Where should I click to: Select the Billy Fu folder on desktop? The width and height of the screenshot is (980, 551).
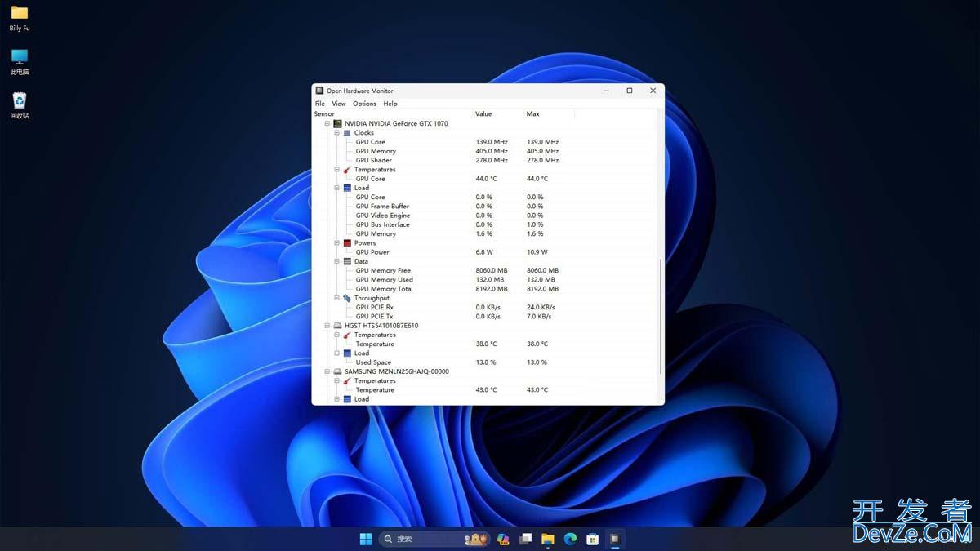click(x=20, y=18)
